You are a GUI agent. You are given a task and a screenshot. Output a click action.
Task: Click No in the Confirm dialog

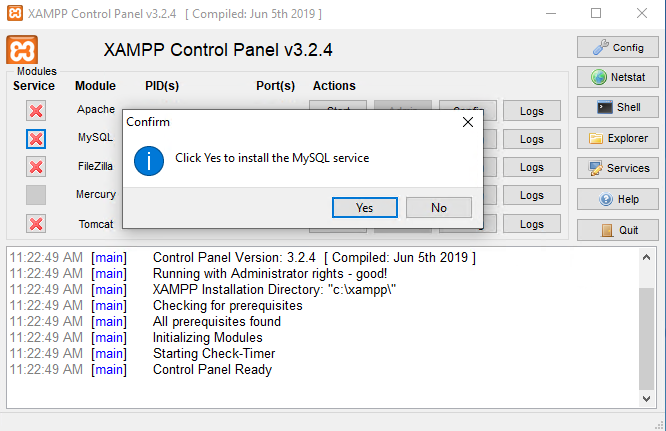pos(439,208)
